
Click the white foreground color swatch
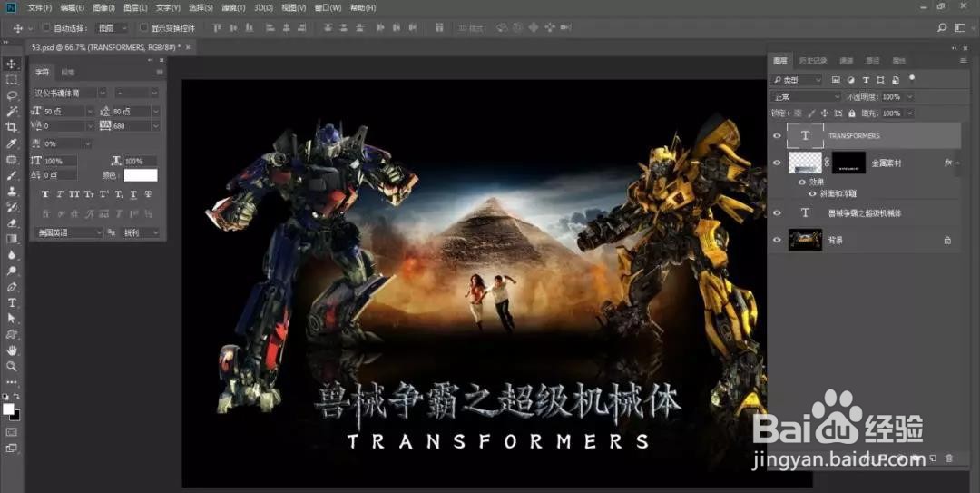coord(8,409)
